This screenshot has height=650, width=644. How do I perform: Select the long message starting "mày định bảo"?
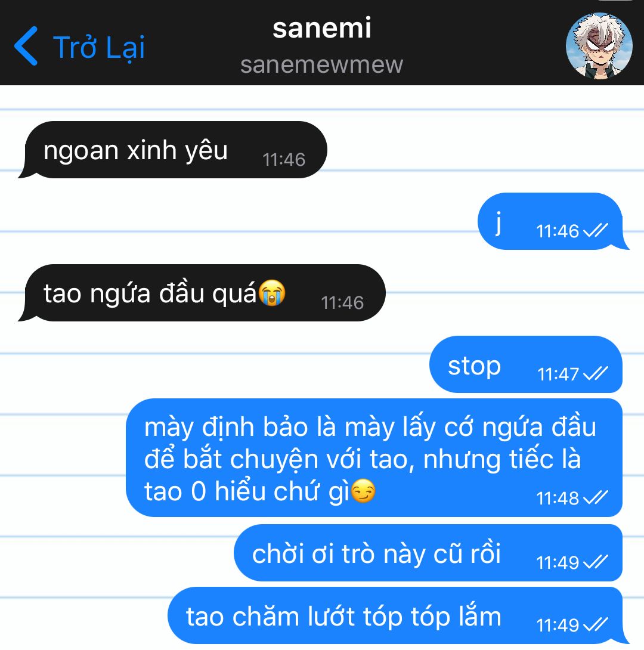tap(374, 457)
